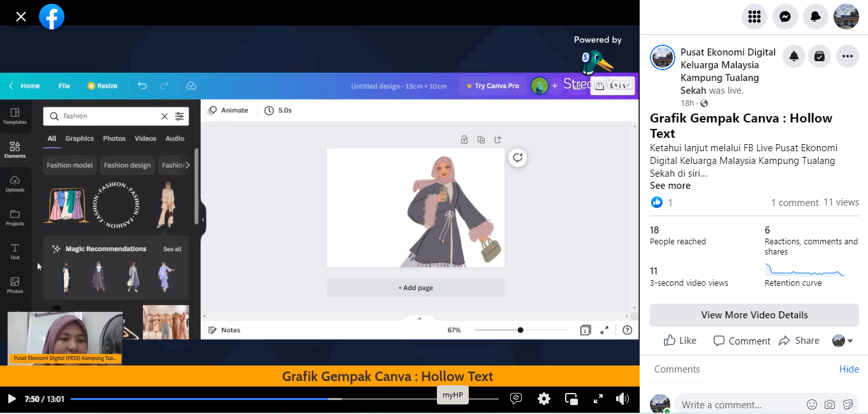
Task: Toggle picture-in-picture mode icon
Action: pos(571,399)
